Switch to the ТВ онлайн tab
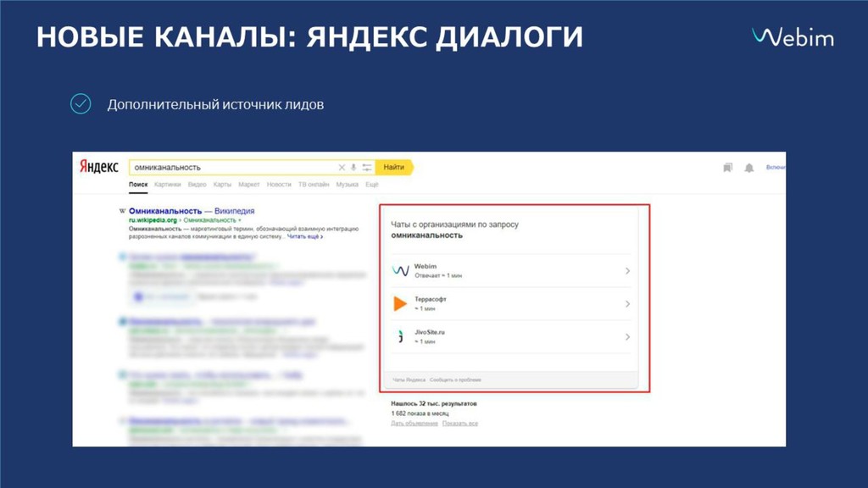 click(314, 185)
